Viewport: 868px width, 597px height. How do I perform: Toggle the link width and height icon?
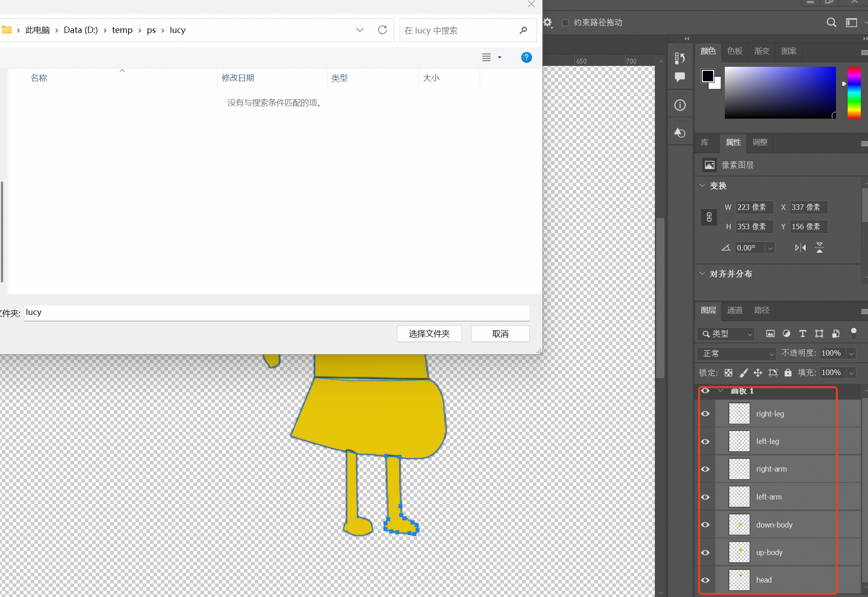coord(709,217)
